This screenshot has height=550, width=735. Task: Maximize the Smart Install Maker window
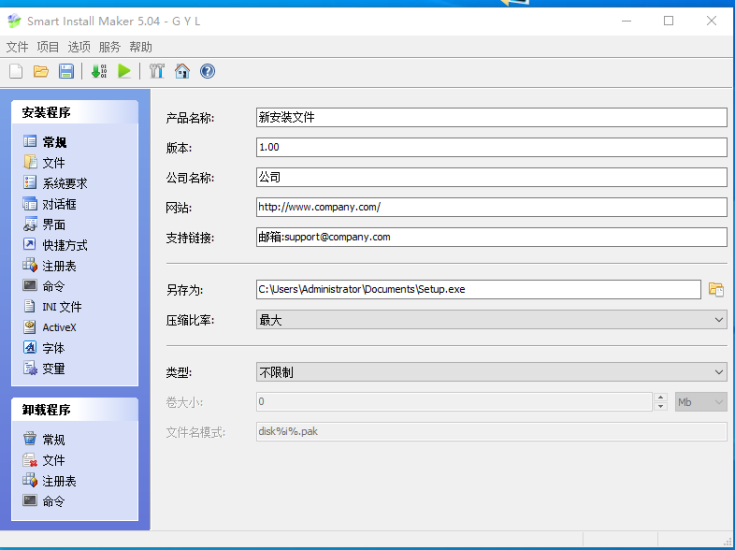[669, 21]
